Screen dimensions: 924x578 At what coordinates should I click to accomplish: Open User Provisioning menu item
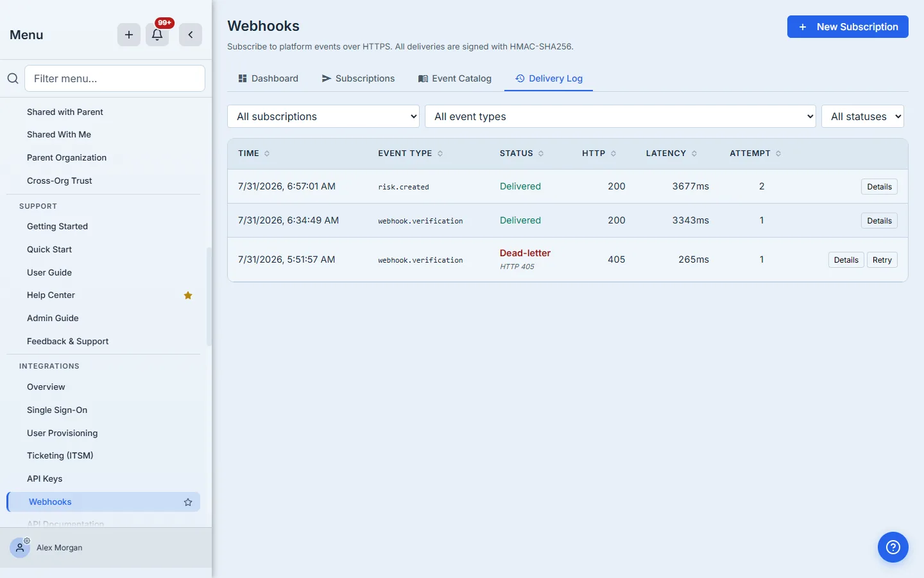pos(103,433)
